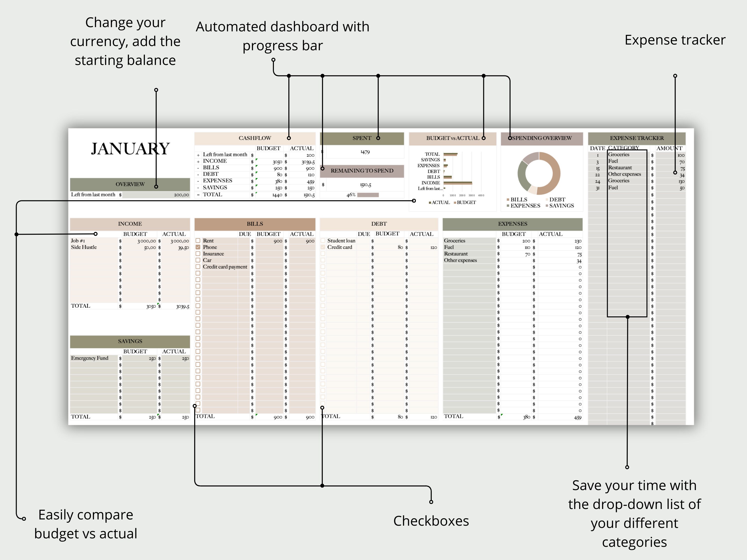
Task: Open the Restaurant category dropdown in tracker
Action: pyautogui.click(x=627, y=168)
